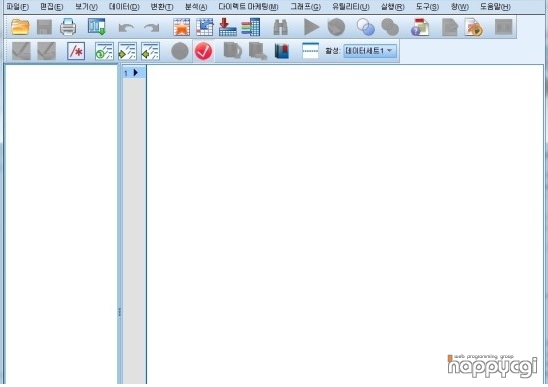The height and width of the screenshot is (387, 548).
Task: Click the red down-arrow Go to Case icon
Action: (x=228, y=27)
